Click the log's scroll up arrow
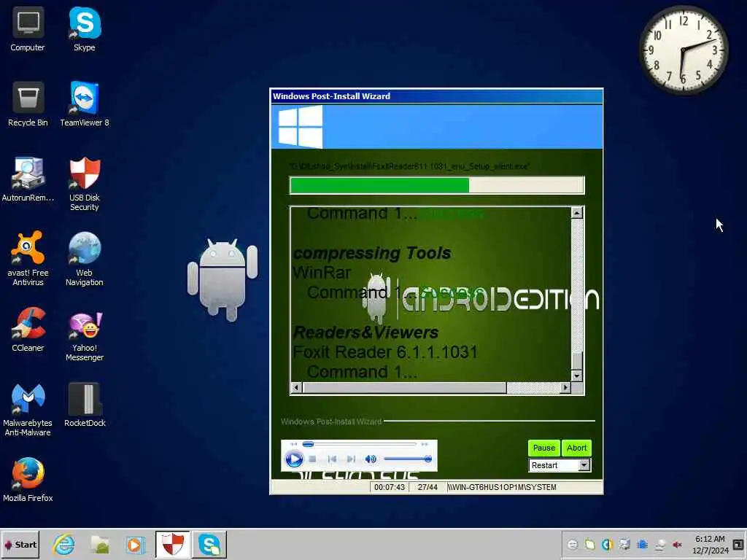 click(x=577, y=213)
